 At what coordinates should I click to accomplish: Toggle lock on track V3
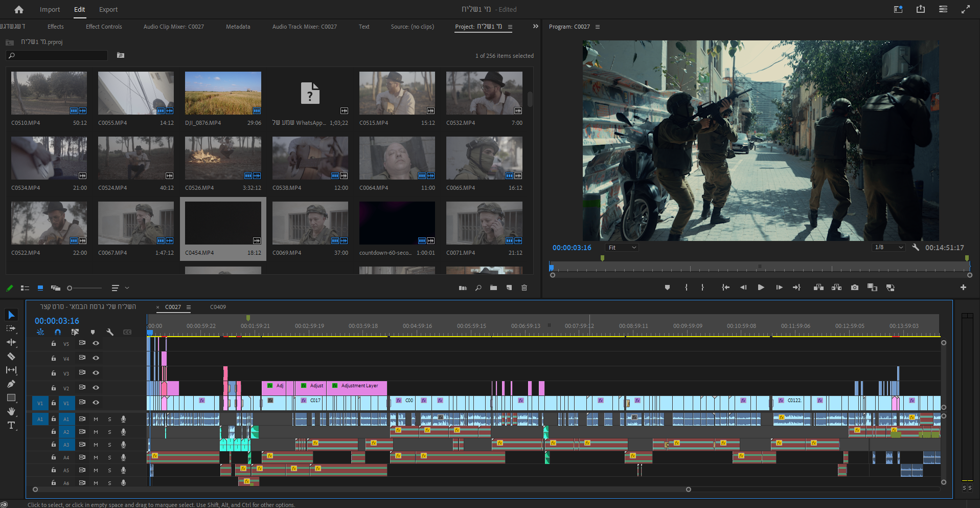[x=54, y=373]
